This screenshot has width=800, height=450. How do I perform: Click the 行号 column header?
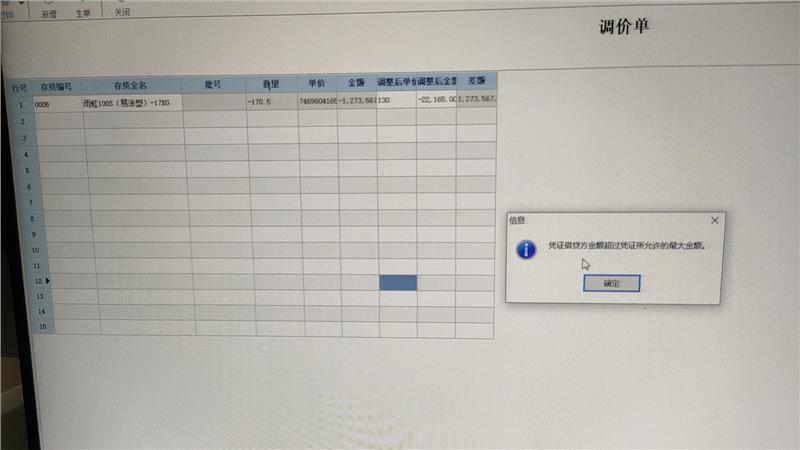click(19, 88)
